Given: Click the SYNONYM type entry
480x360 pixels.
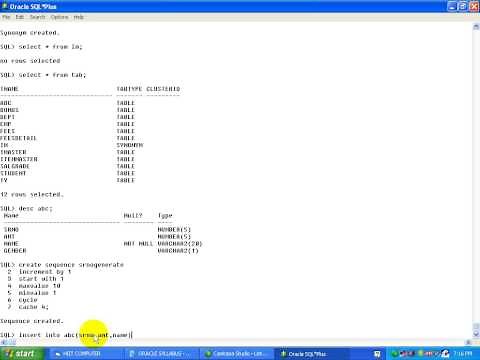Looking at the screenshot, I should click(130, 145).
